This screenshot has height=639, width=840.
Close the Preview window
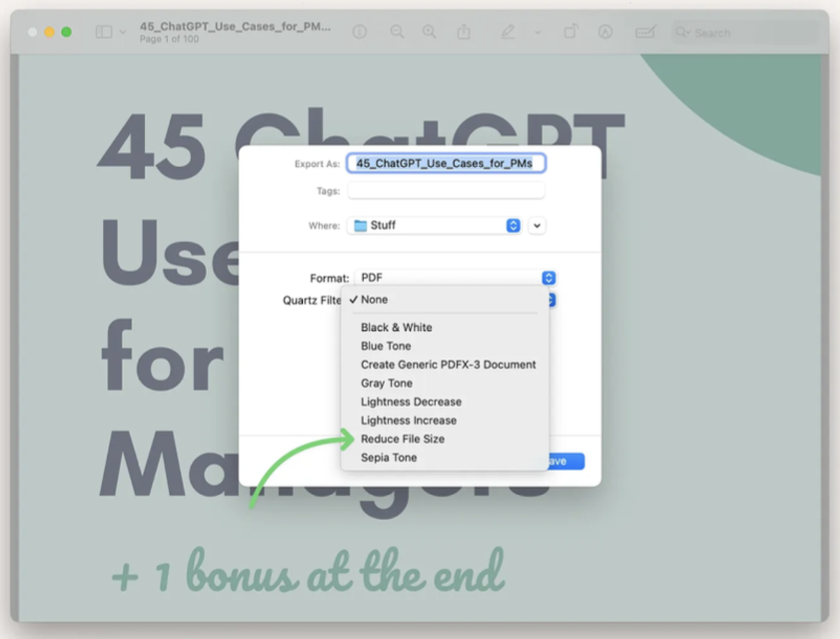[32, 32]
